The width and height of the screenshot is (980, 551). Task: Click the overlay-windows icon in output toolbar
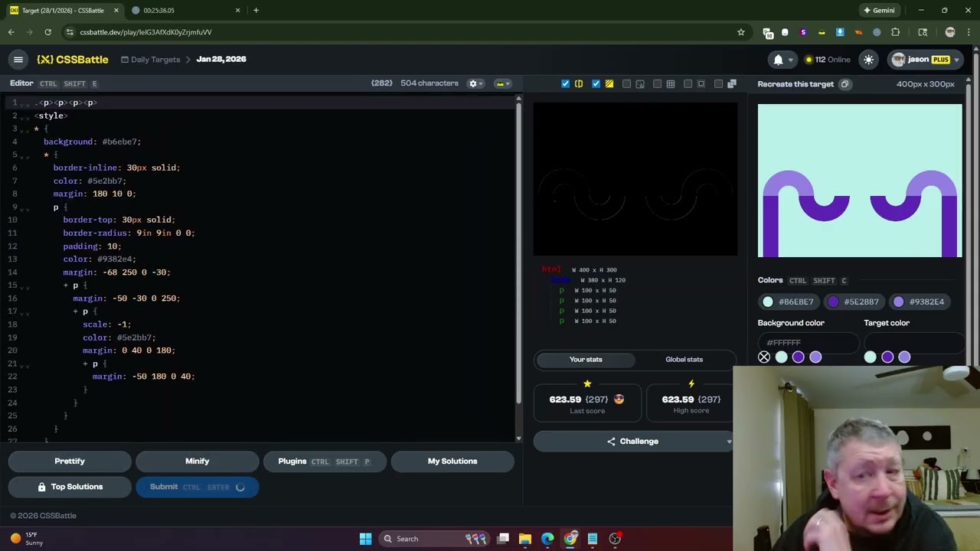pyautogui.click(x=731, y=83)
